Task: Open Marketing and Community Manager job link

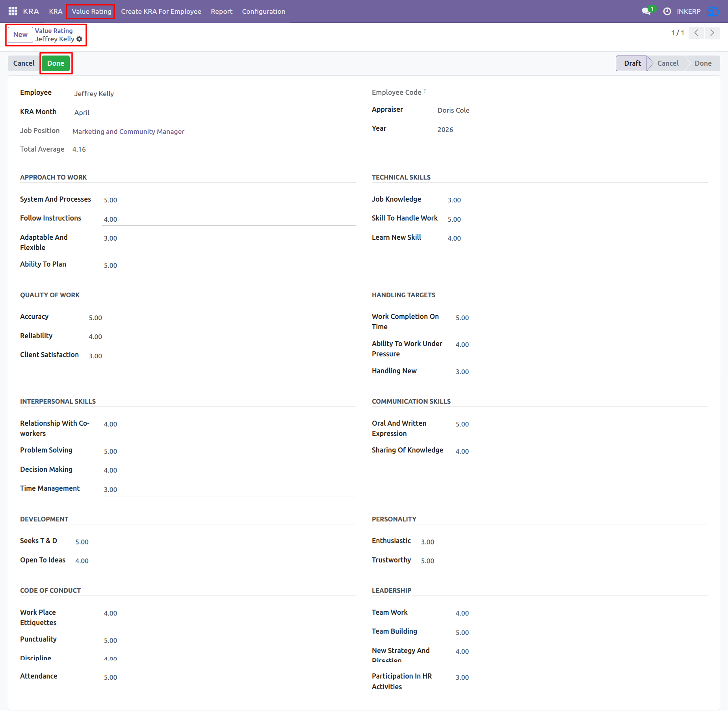Action: tap(128, 132)
